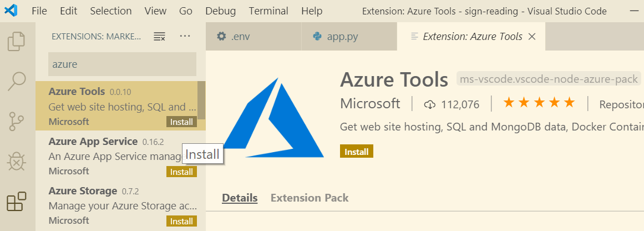Open the Terminal menu
The height and width of the screenshot is (231, 644).
tap(268, 11)
